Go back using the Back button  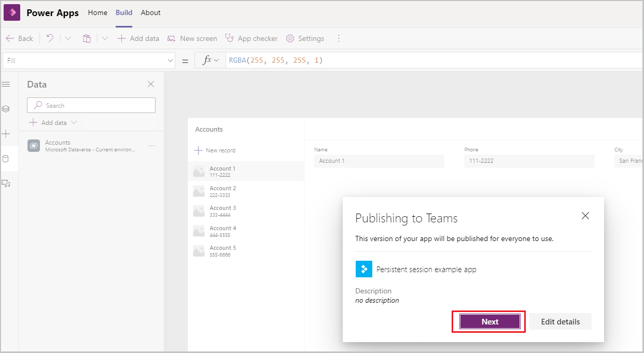pos(20,38)
